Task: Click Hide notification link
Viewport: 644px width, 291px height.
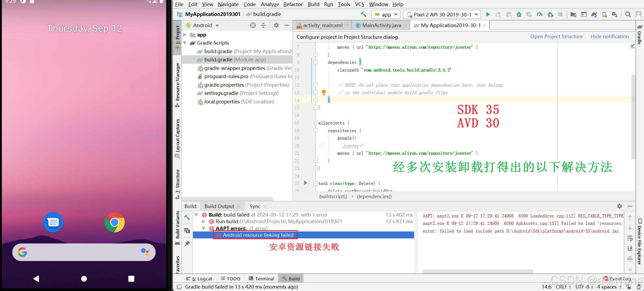Action: (609, 37)
